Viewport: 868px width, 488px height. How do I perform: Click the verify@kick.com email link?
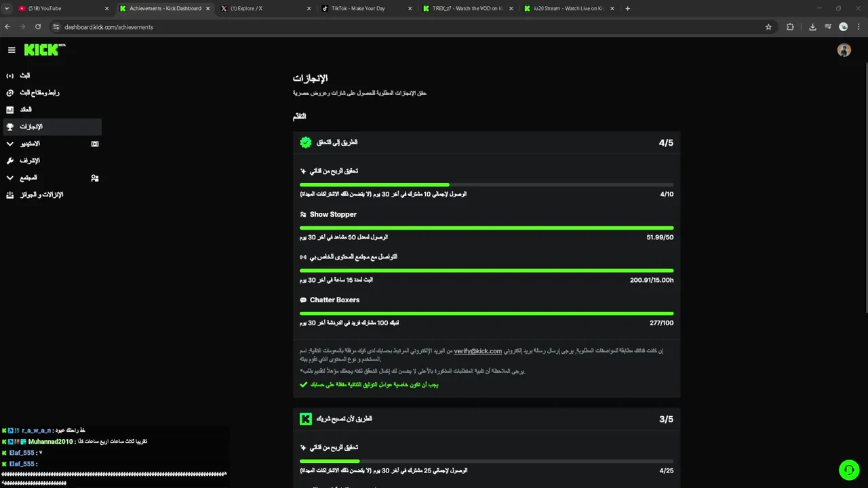[477, 351]
